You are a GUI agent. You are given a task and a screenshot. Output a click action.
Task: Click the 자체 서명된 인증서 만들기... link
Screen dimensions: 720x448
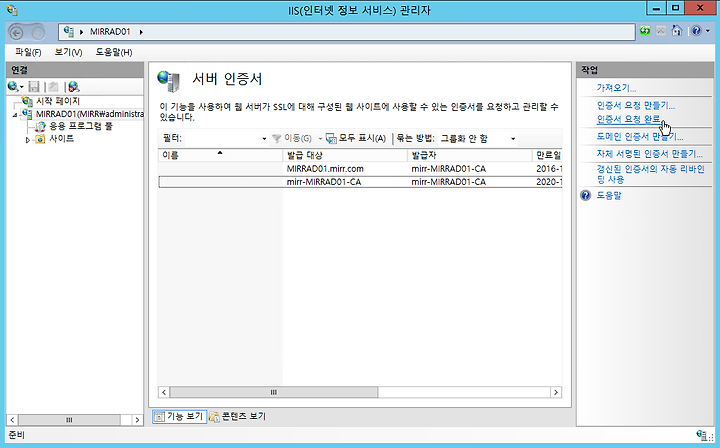tap(649, 154)
